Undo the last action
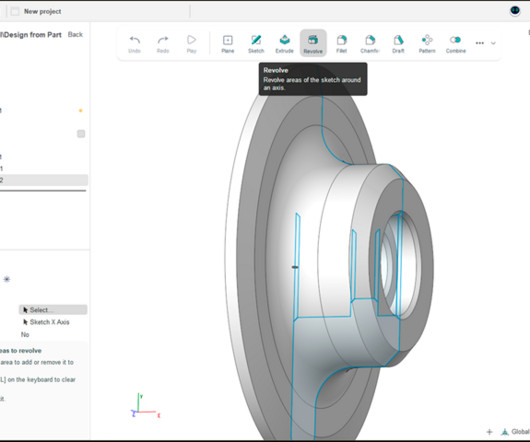The image size is (530, 442). tap(135, 44)
